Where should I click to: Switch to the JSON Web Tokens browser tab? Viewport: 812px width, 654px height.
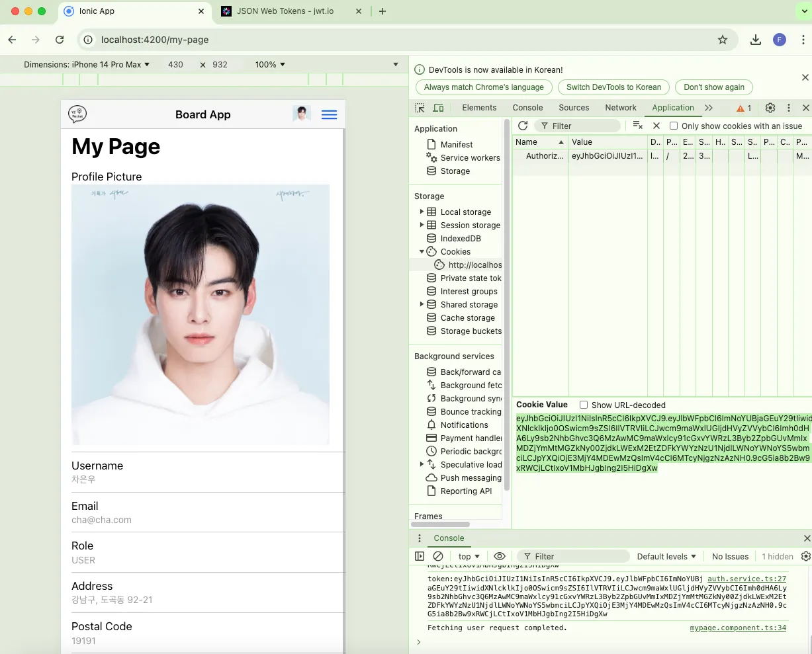(x=286, y=11)
